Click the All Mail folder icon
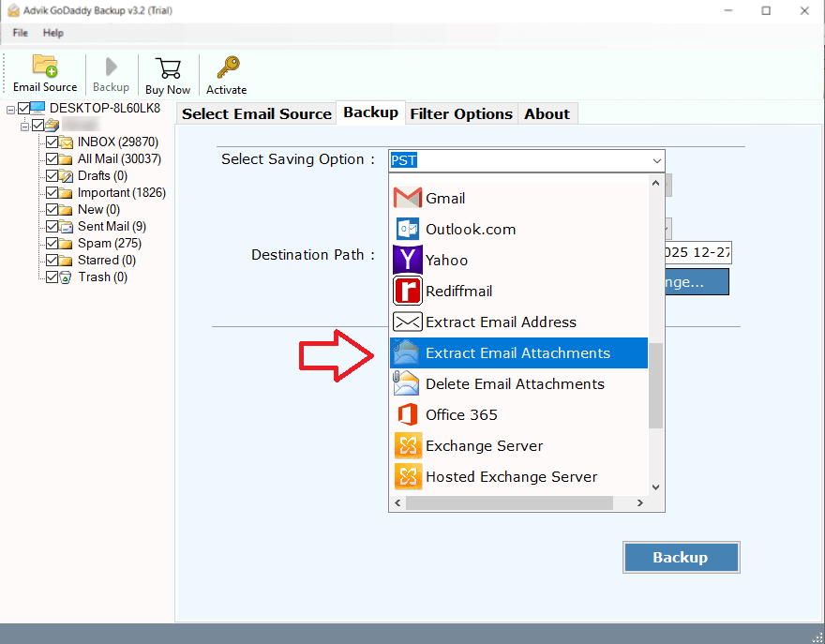Image resolution: width=825 pixels, height=644 pixels. pyautogui.click(x=66, y=159)
